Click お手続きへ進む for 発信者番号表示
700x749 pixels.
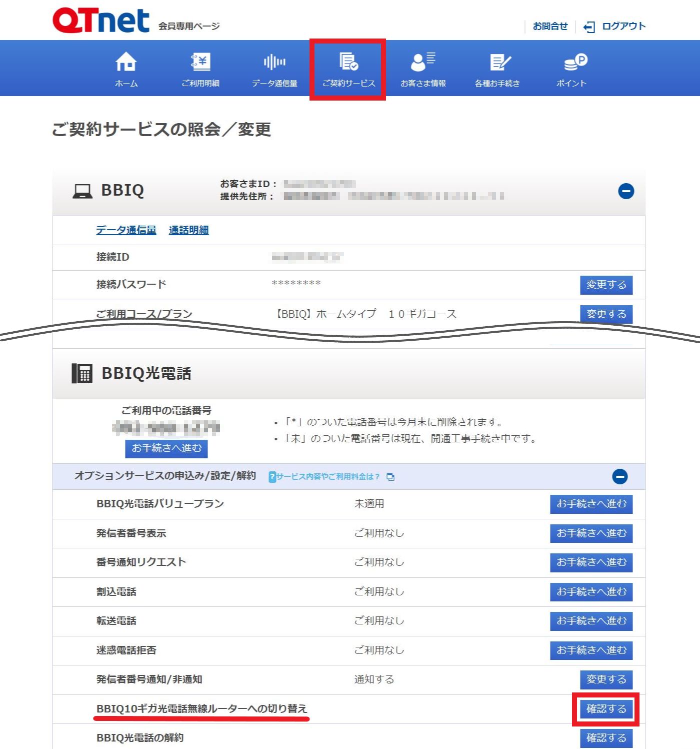[x=591, y=533]
